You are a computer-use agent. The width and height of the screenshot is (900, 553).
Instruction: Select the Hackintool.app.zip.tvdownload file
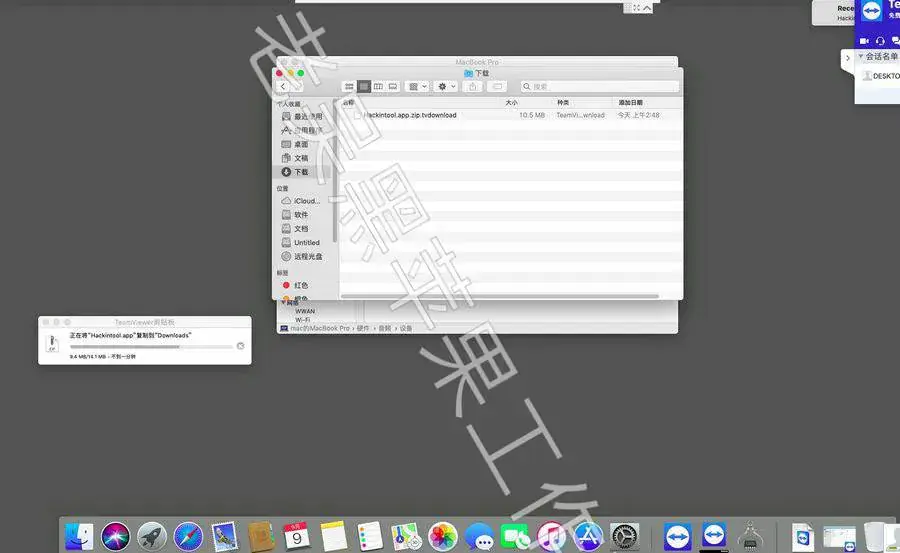pyautogui.click(x=410, y=115)
